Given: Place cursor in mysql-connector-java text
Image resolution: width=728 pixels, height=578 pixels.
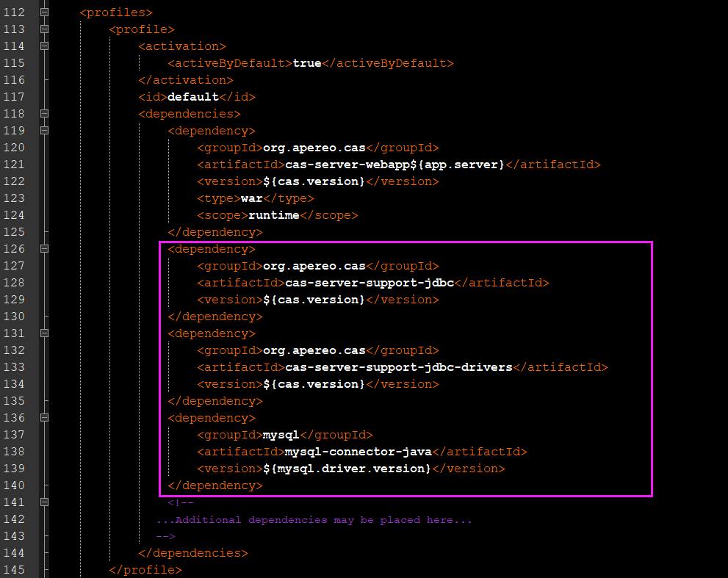Looking at the screenshot, I should [x=358, y=452].
